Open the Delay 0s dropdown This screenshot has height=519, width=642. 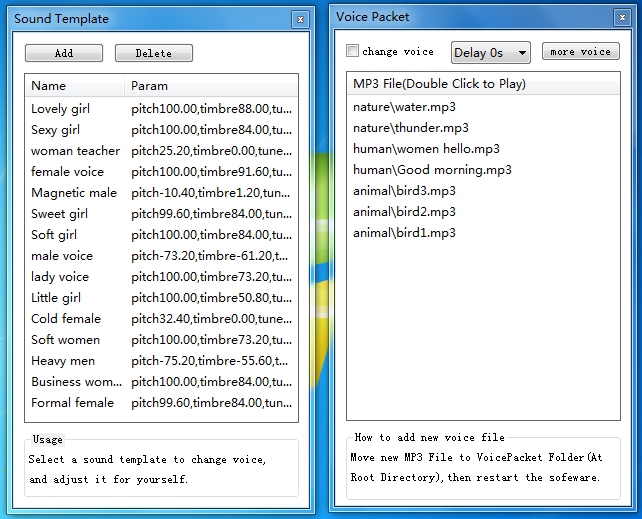point(491,53)
